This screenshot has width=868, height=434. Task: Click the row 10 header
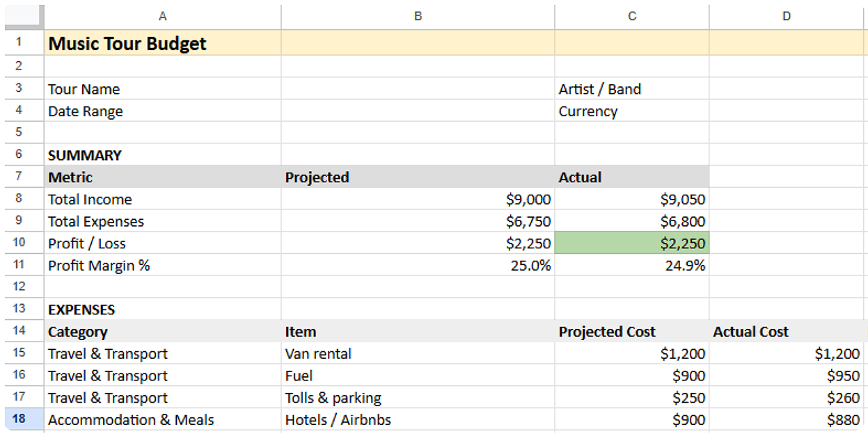coord(19,243)
